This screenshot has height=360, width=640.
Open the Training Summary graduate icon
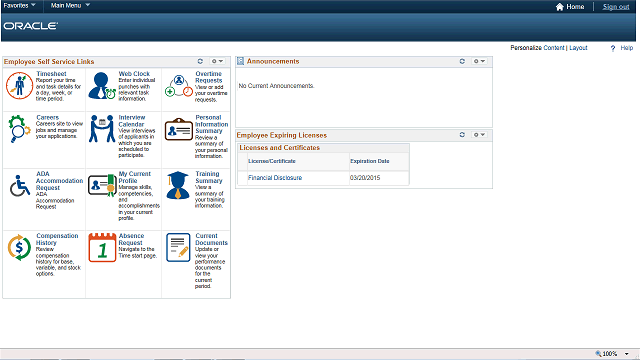178,185
